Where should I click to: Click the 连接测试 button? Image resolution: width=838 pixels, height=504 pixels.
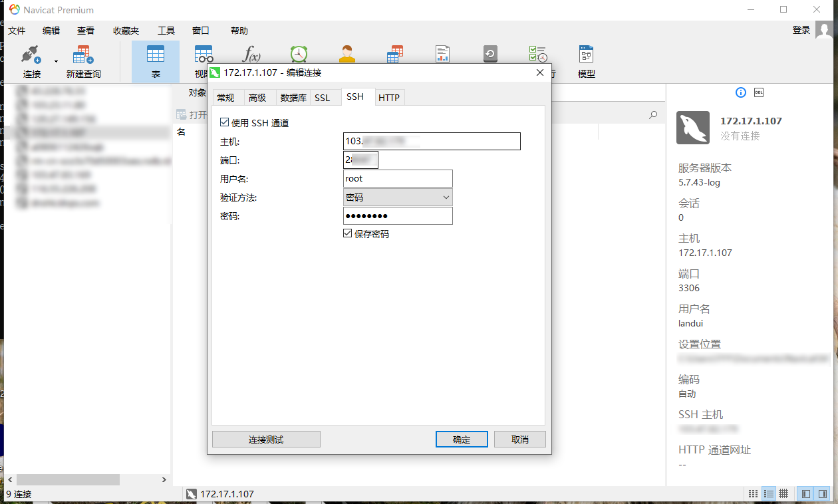pyautogui.click(x=266, y=440)
